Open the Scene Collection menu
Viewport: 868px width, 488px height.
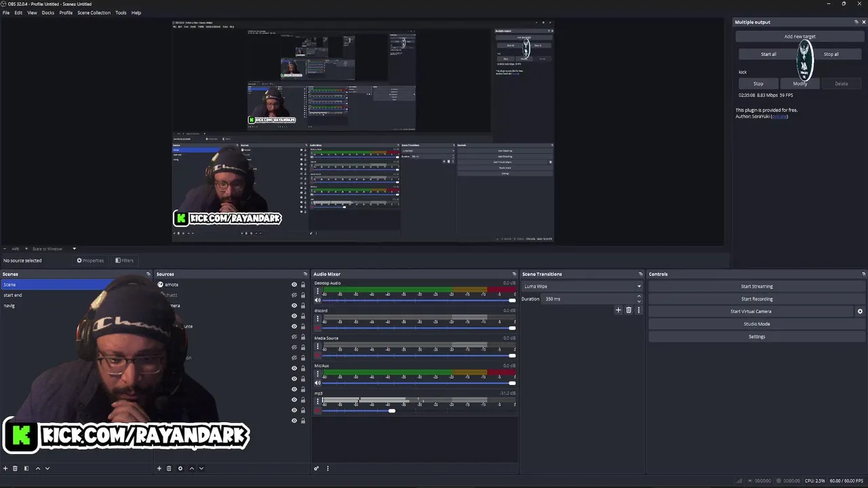tap(94, 13)
